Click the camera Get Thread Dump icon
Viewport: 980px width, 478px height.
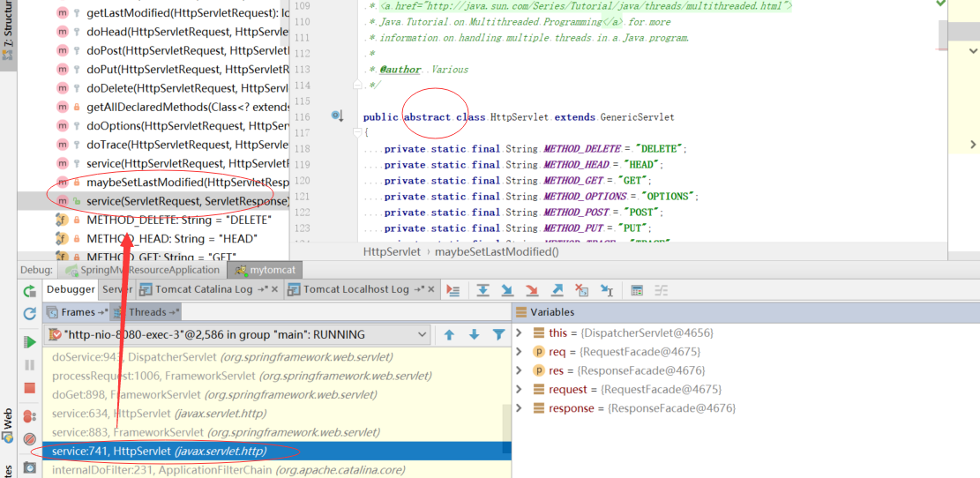pyautogui.click(x=29, y=467)
